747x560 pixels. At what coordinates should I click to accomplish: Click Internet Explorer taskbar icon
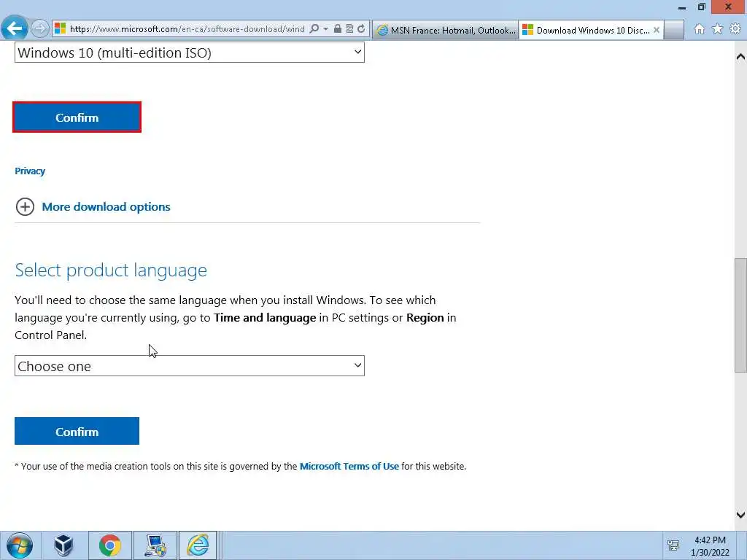(x=198, y=545)
